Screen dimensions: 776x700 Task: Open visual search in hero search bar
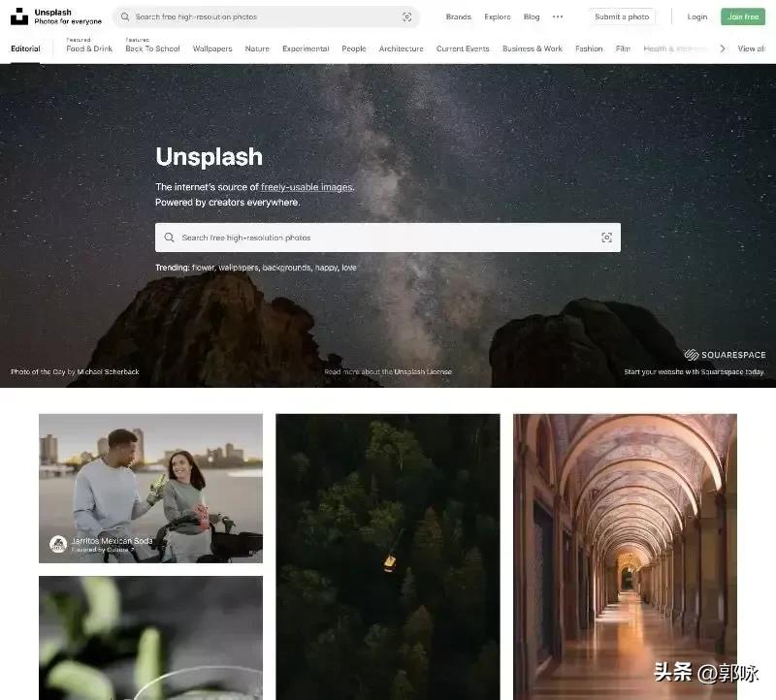607,238
